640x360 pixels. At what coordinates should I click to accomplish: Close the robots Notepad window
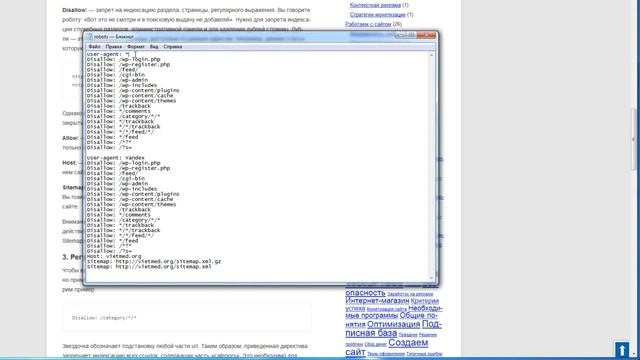426,36
